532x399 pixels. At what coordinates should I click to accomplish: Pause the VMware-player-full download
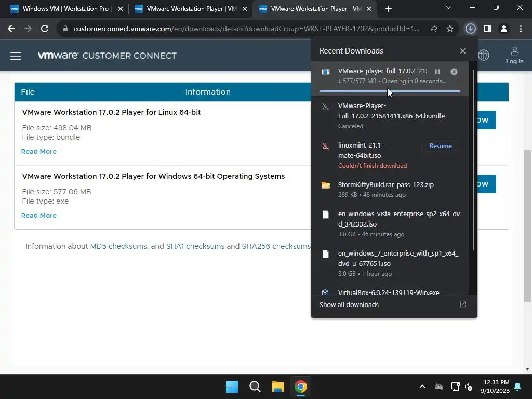[437, 72]
